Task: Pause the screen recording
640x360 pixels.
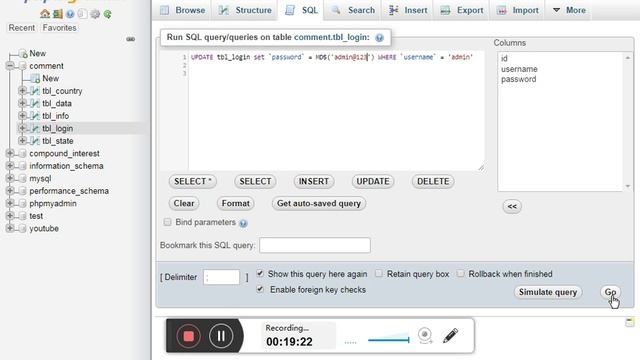Action: [221, 336]
